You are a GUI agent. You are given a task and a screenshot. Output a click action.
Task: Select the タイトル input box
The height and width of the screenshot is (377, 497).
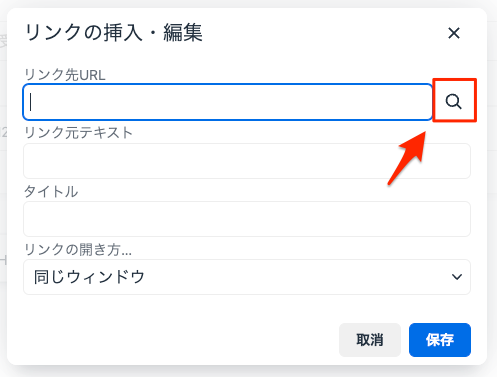[247, 219]
